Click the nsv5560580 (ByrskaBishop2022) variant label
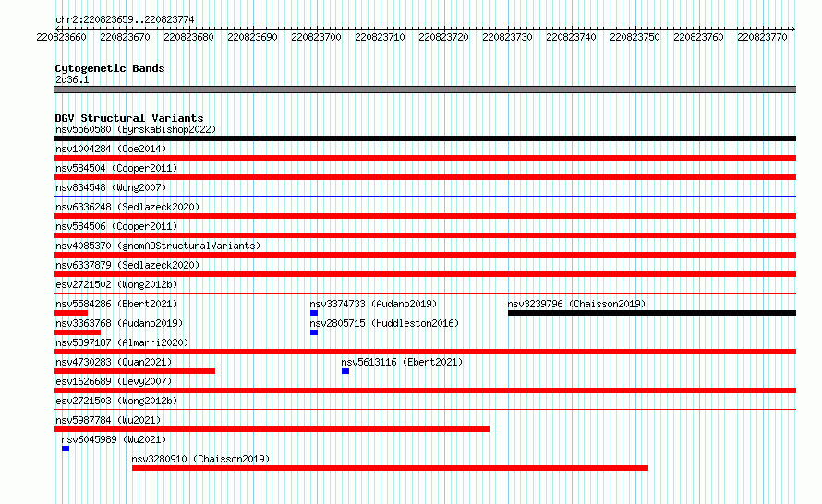Screen dimensions: 822x504 136,129
